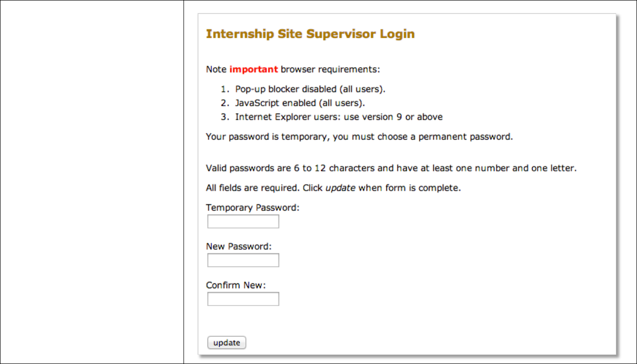This screenshot has height=364, width=637.
Task: Click the number 1 list marker
Action: click(224, 89)
